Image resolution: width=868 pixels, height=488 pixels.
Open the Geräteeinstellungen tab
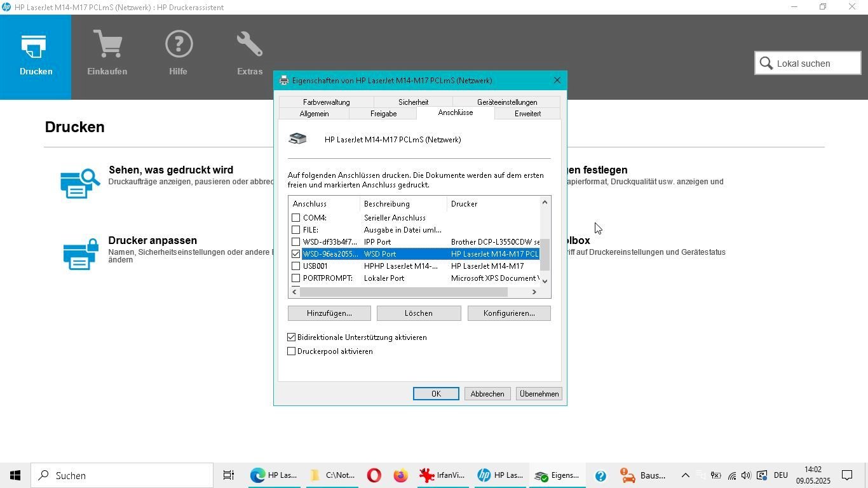[506, 102]
